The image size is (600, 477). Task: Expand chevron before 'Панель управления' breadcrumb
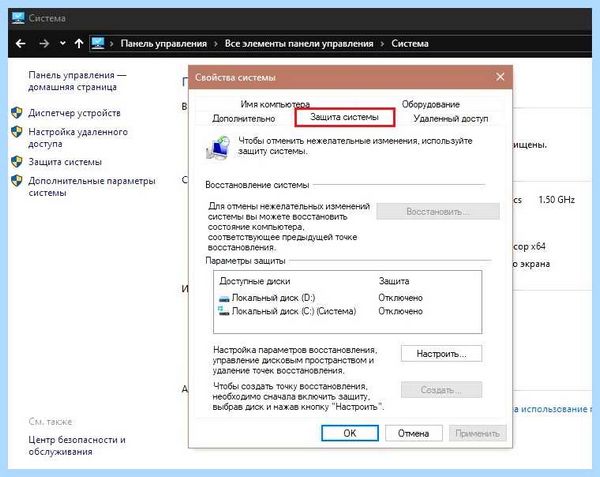click(x=112, y=44)
